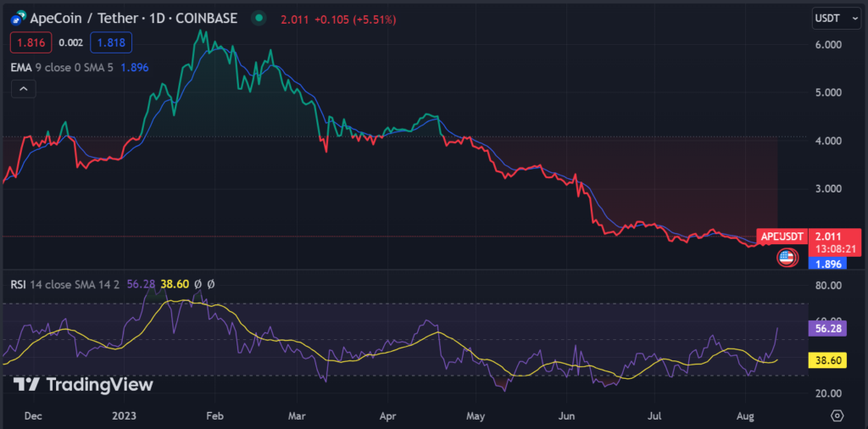The width and height of the screenshot is (868, 429).
Task: Click the May date axis label
Action: pyautogui.click(x=476, y=415)
